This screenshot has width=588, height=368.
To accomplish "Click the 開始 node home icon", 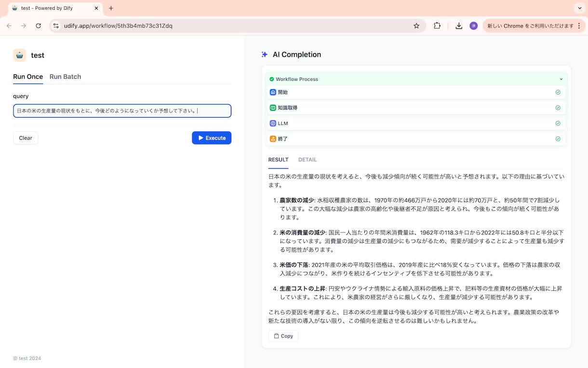I will point(273,92).
